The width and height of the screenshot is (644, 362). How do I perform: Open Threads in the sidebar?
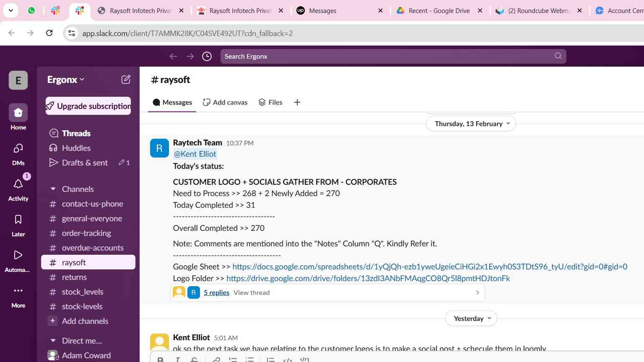(76, 133)
